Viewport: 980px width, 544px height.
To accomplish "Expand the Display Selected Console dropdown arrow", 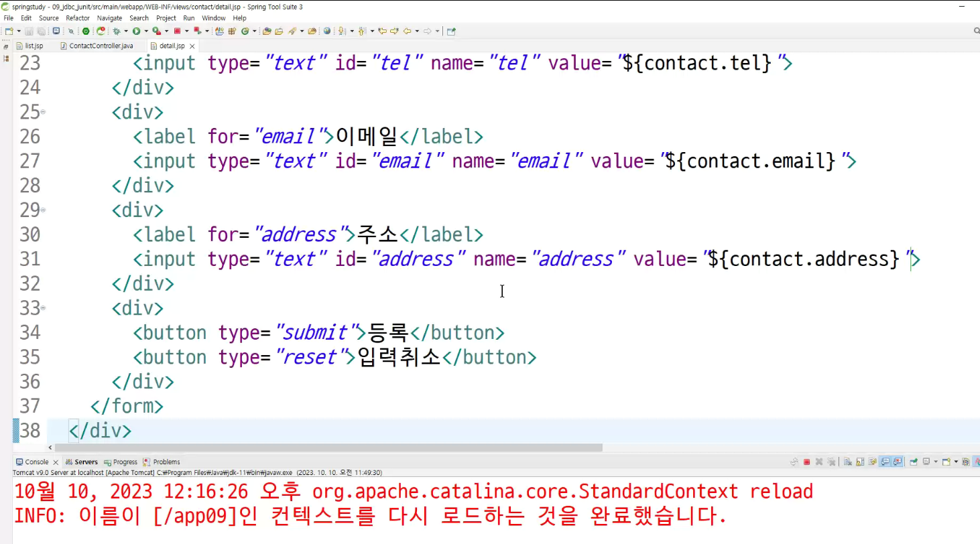I will [x=936, y=462].
